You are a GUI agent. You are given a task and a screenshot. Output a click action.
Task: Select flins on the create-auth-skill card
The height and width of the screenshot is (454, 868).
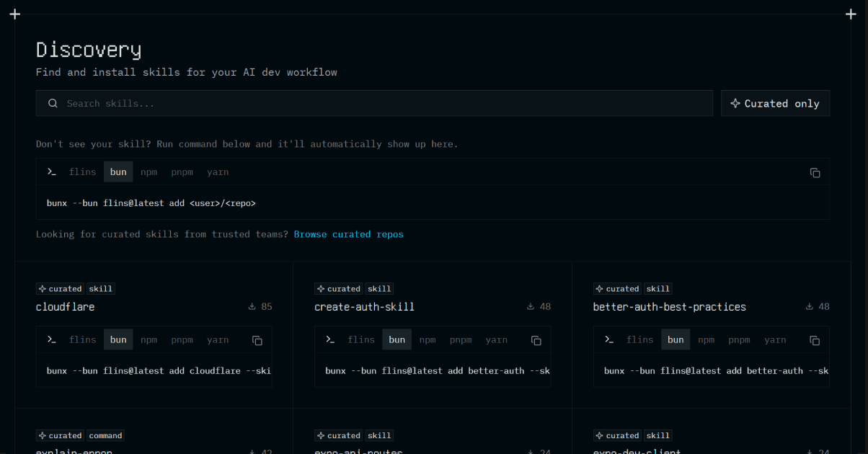tap(361, 339)
